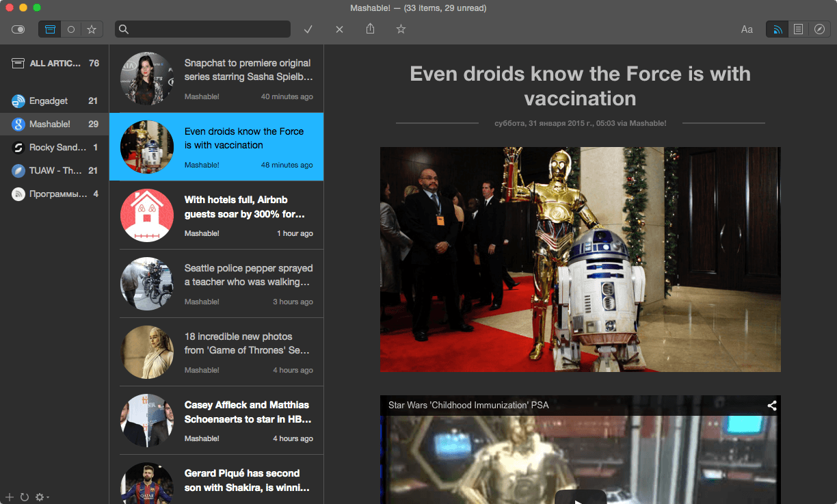Open the gear settings dropdown
This screenshot has height=504, width=837.
[42, 496]
